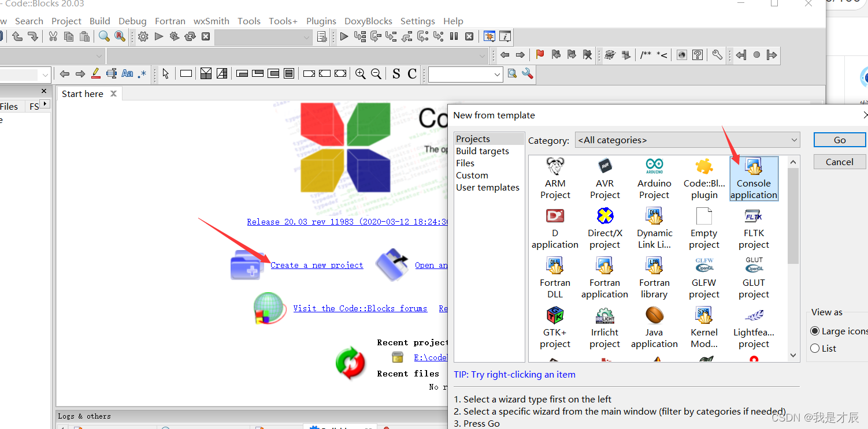Open the Debug menu
Screen dimensions: 868x429
(132, 21)
